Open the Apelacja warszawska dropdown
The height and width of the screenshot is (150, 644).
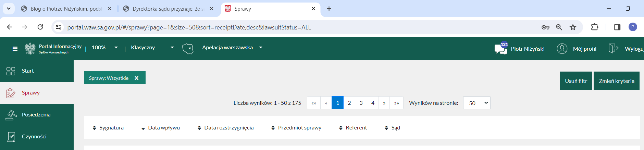tap(232, 48)
